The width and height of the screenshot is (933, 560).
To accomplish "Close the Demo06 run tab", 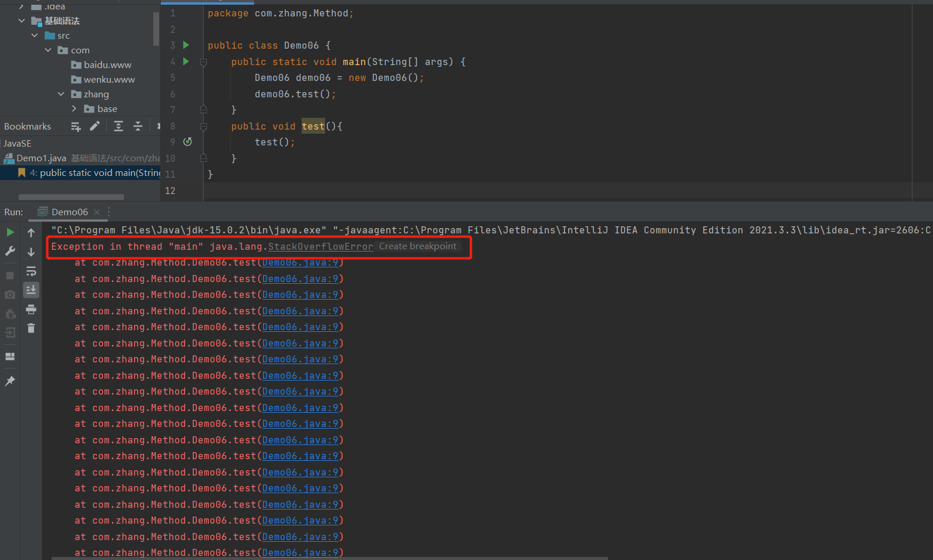I will 97,212.
